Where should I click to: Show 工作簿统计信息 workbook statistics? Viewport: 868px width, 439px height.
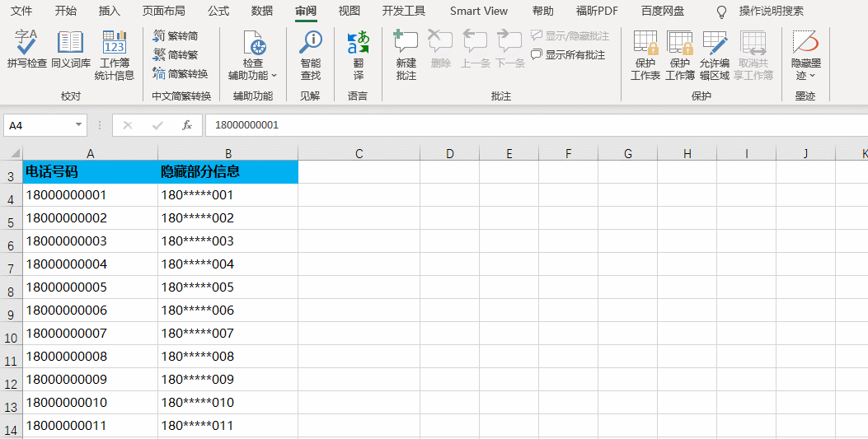pos(115,55)
